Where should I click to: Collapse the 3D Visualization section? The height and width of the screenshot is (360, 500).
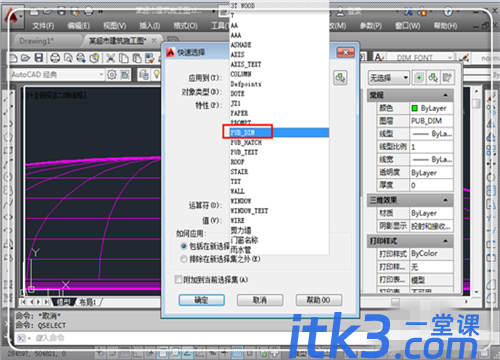click(x=445, y=200)
